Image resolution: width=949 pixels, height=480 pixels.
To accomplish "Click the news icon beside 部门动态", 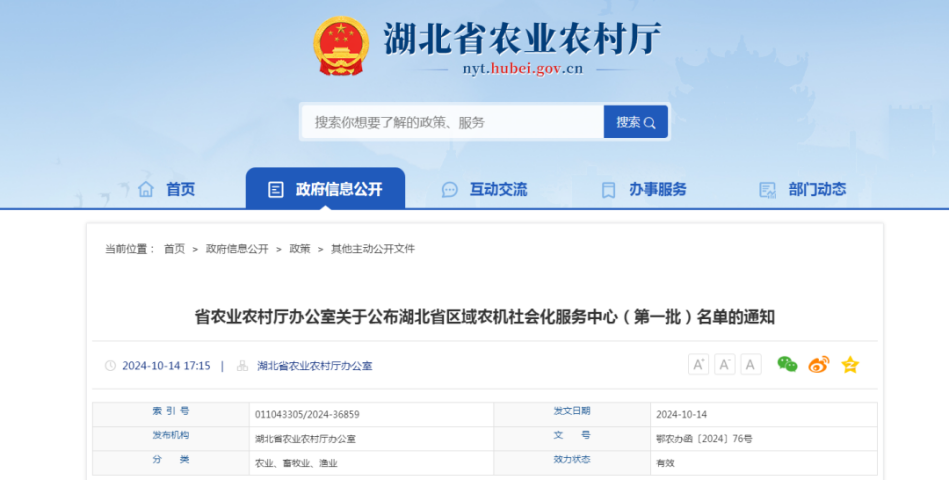I will (767, 190).
